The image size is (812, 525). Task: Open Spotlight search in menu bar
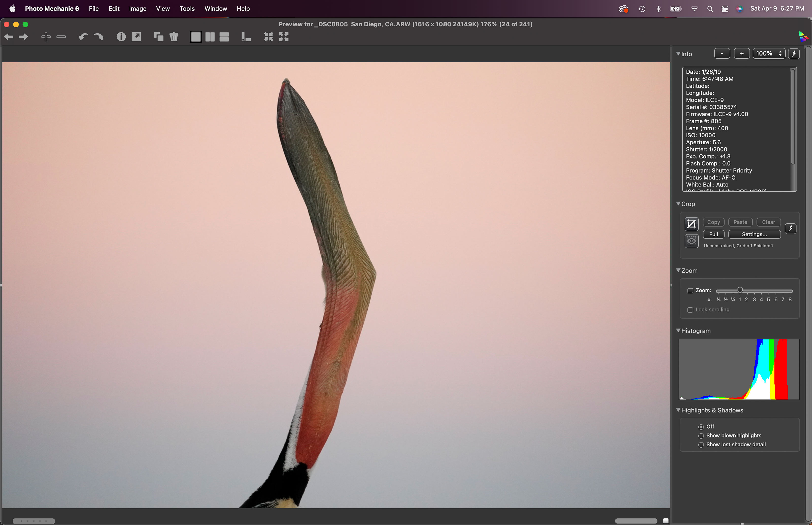click(x=710, y=9)
